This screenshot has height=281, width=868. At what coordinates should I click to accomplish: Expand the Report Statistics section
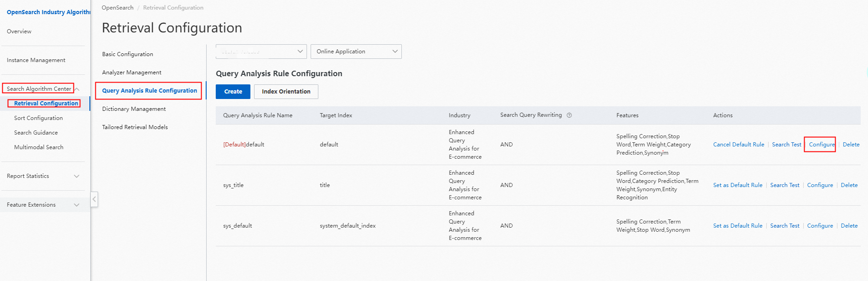point(77,176)
